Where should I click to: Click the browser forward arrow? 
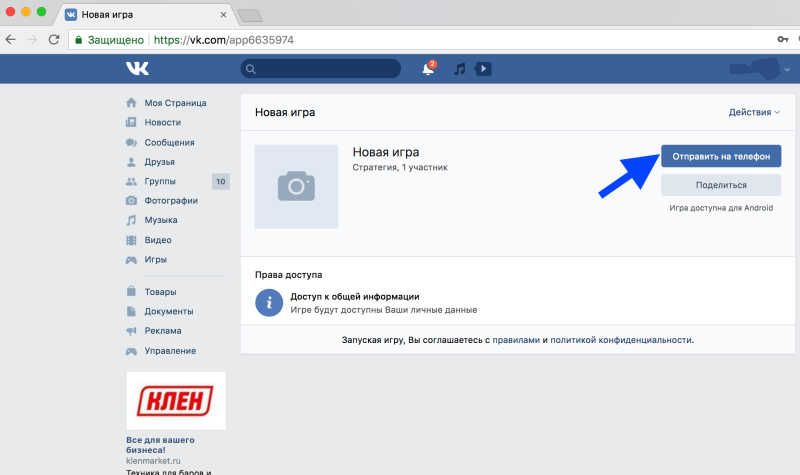click(x=32, y=39)
